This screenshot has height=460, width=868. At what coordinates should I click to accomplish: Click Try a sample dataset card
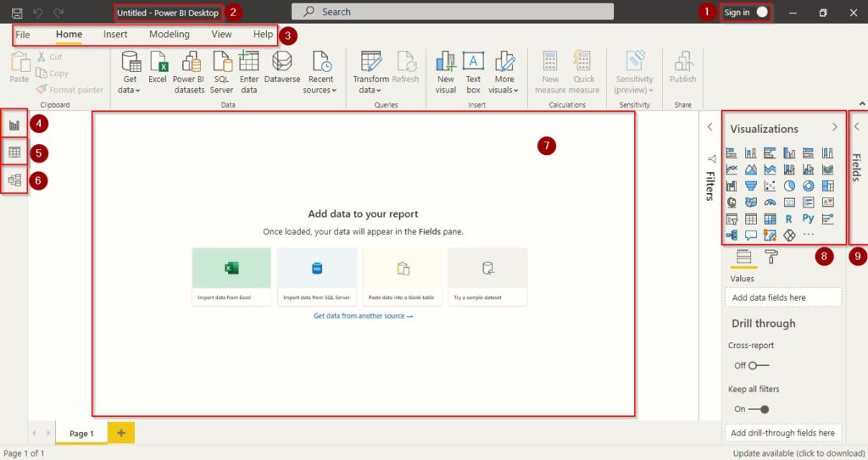487,276
